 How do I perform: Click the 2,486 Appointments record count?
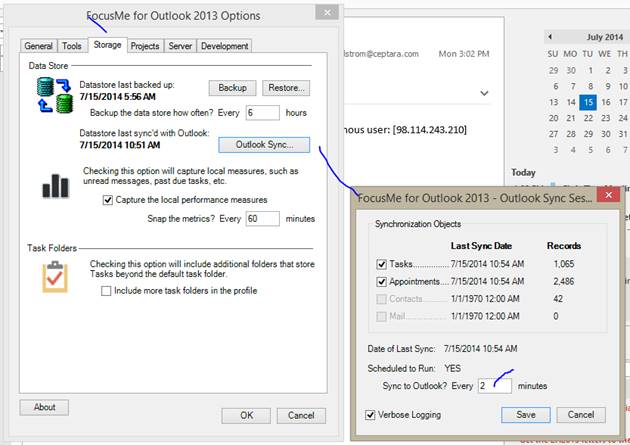point(564,281)
